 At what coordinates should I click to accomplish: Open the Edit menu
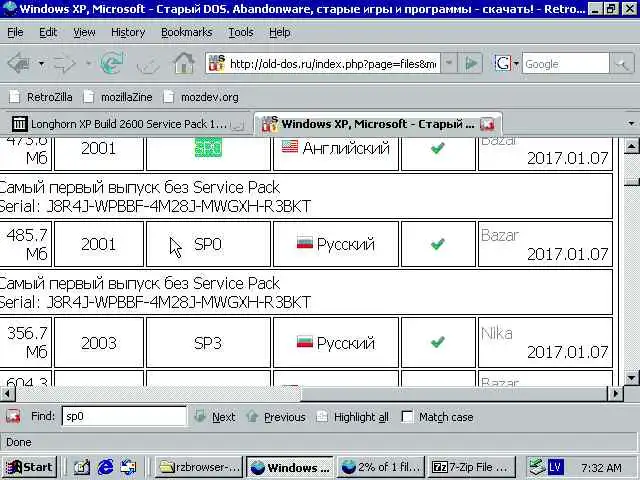(x=48, y=32)
